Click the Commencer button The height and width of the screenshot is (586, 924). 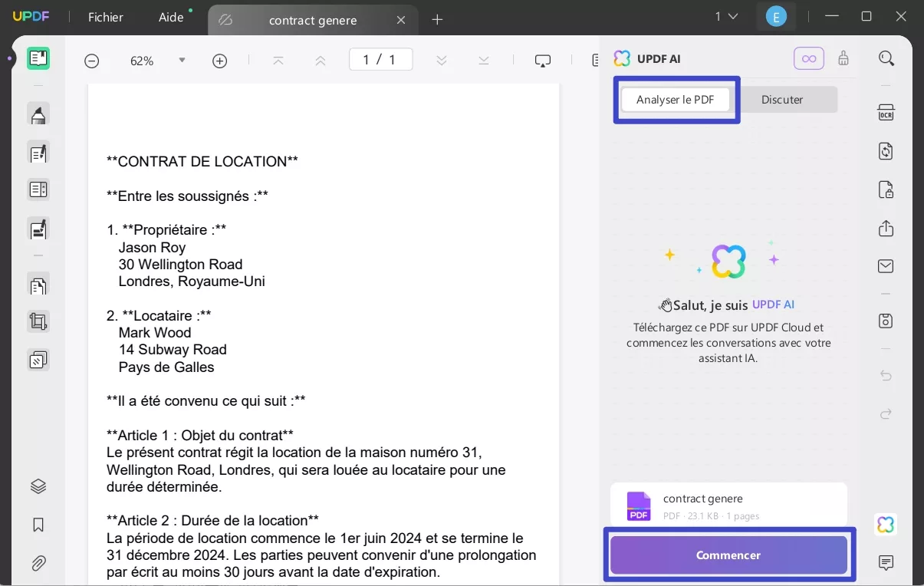click(728, 555)
